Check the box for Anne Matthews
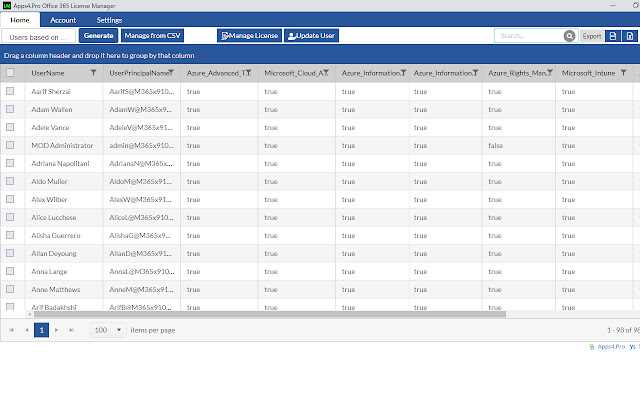The image size is (640, 400). coord(10,289)
